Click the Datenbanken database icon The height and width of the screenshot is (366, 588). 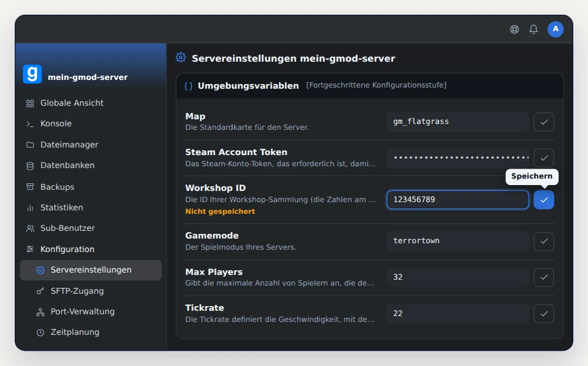[x=30, y=166]
